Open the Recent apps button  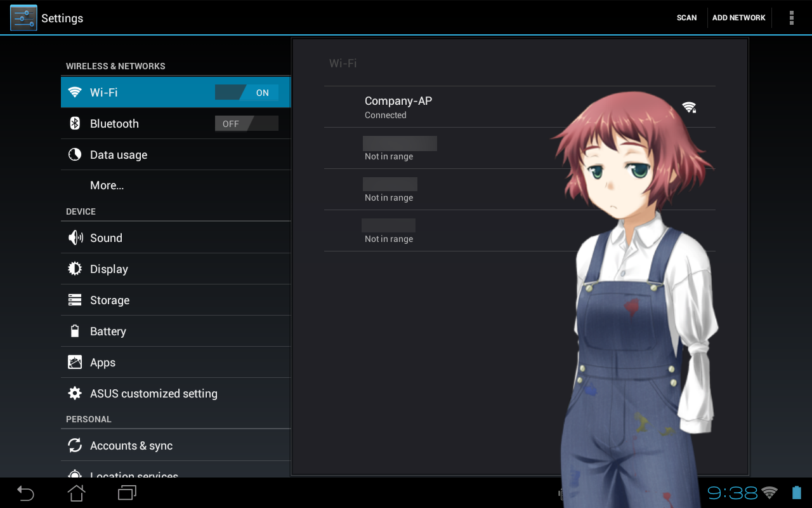tap(127, 493)
